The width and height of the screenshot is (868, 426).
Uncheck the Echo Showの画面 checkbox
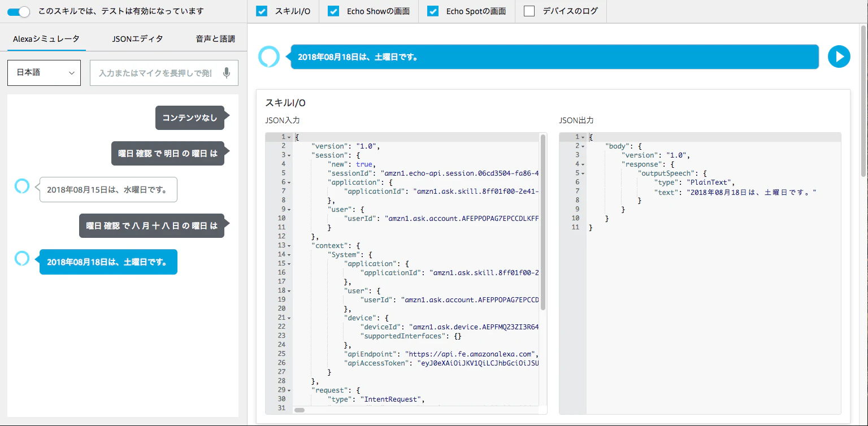click(x=333, y=11)
